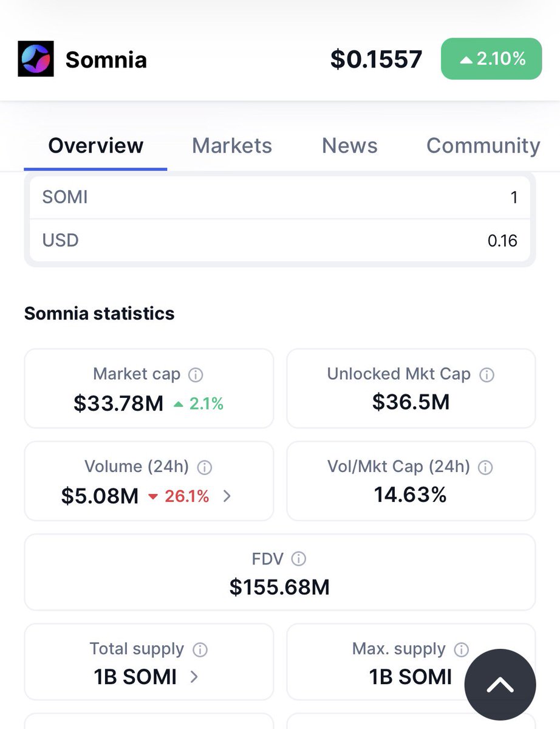Tap the $155.68M FDV card

coord(280,572)
